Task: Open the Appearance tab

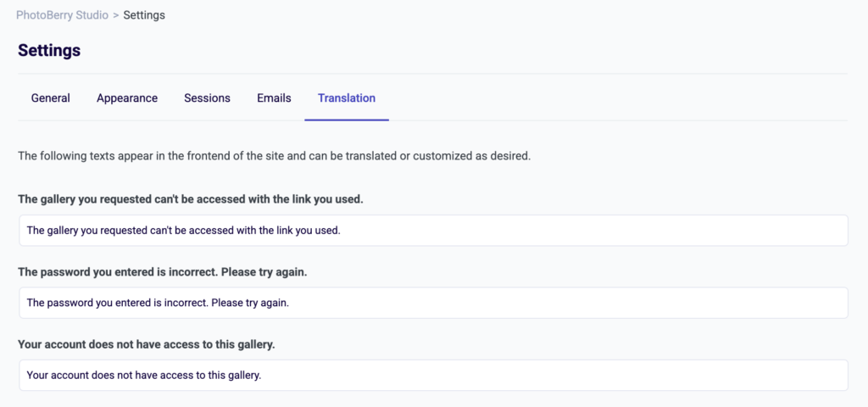Action: click(127, 98)
